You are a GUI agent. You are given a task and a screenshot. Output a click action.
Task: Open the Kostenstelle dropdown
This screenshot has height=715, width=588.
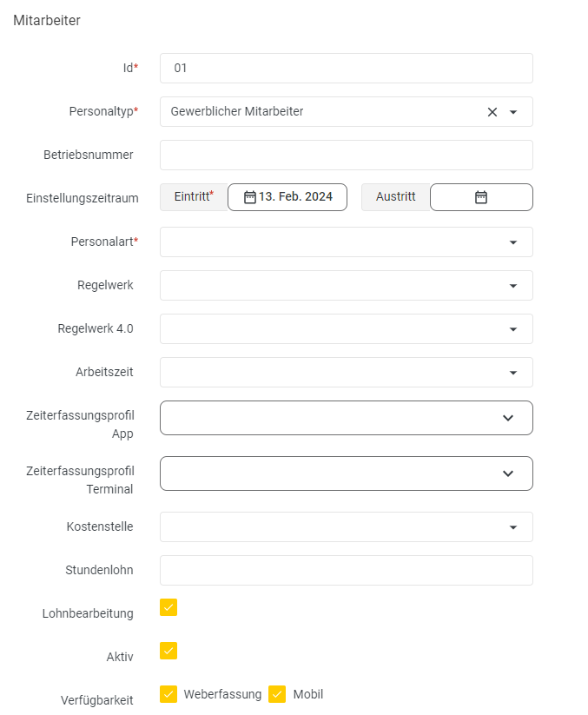pyautogui.click(x=347, y=526)
